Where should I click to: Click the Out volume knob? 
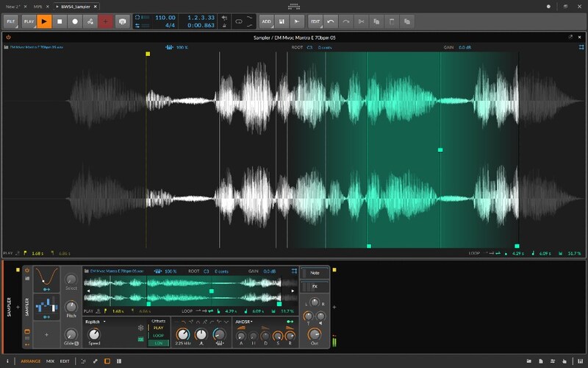(315, 336)
